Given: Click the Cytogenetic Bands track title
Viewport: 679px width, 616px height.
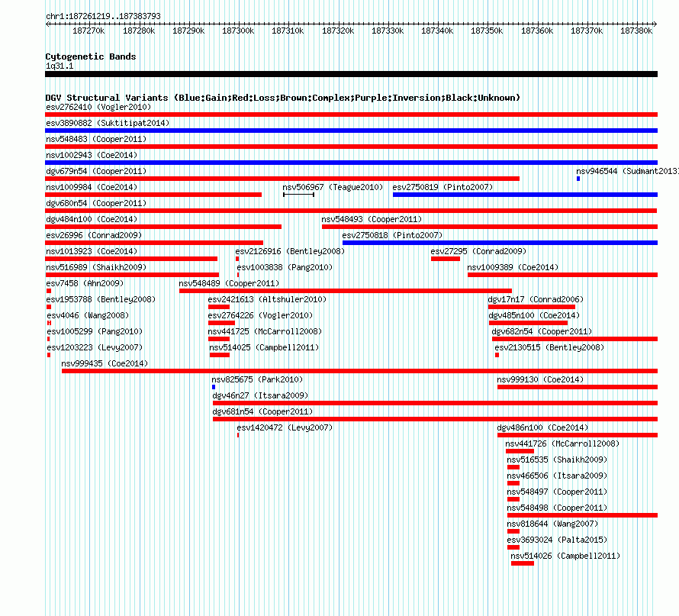Looking at the screenshot, I should coord(91,56).
